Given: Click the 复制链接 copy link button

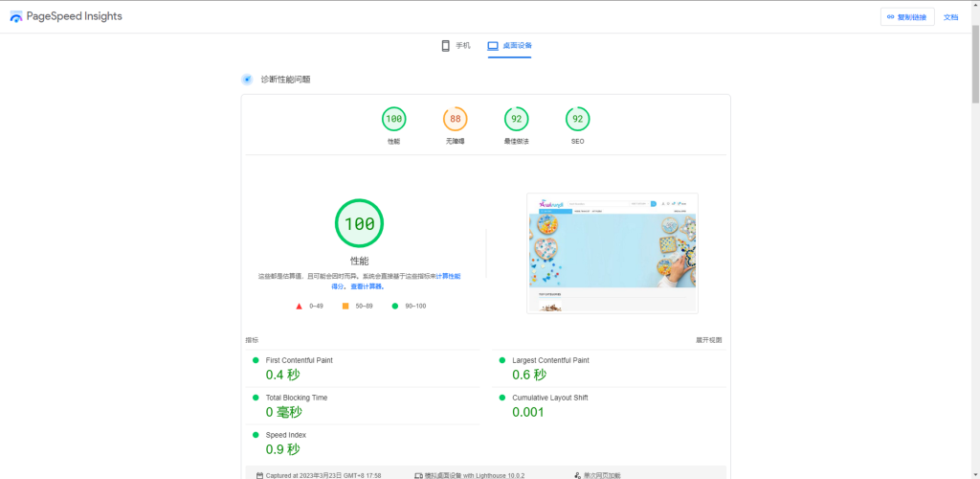Looking at the screenshot, I should [906, 17].
